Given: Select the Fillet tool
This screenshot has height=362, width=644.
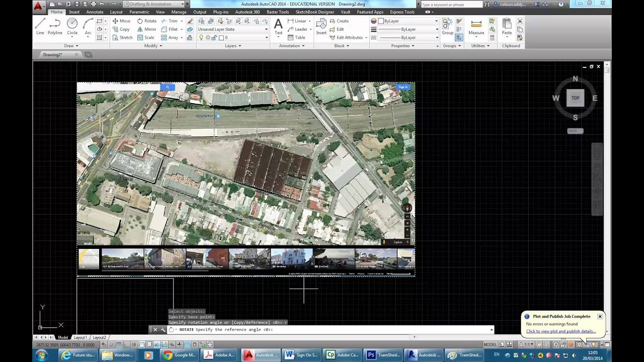Looking at the screenshot, I should [x=170, y=29].
